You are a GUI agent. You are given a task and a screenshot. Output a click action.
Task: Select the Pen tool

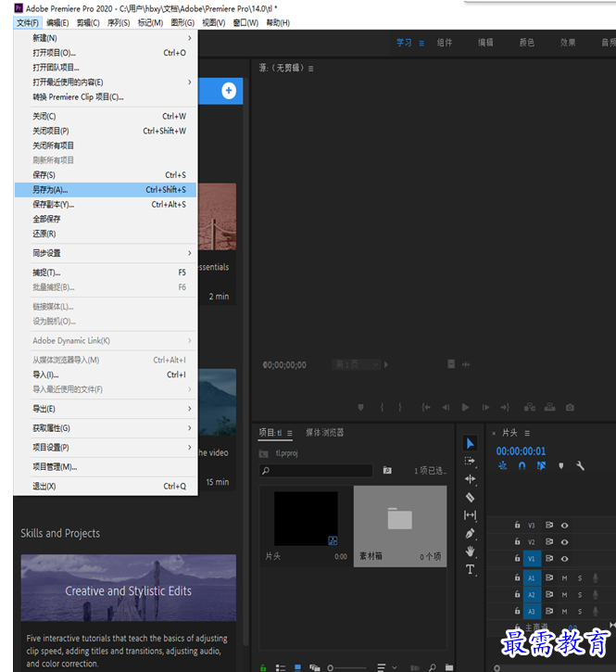coord(470,534)
